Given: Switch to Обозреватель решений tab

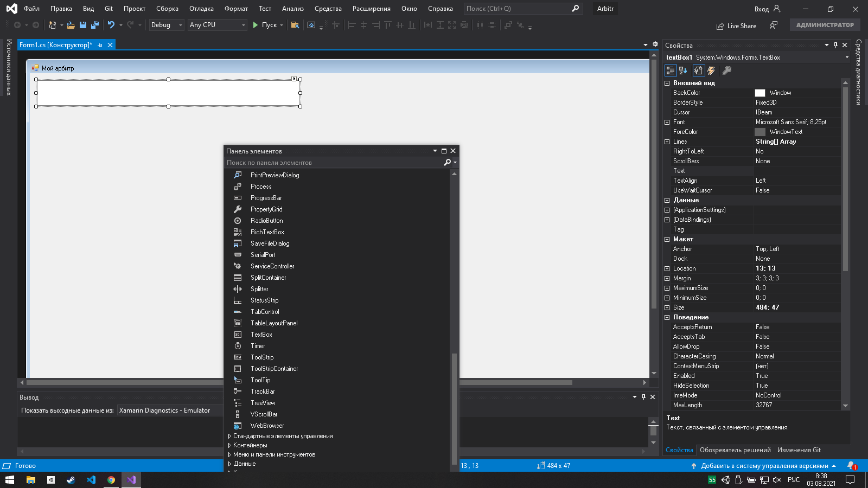Looking at the screenshot, I should pos(735,450).
